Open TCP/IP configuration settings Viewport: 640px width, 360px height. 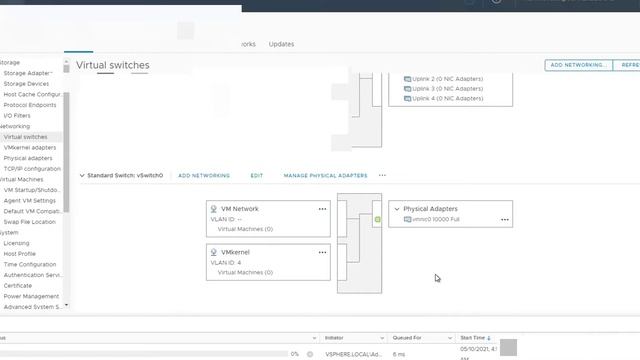point(32,169)
